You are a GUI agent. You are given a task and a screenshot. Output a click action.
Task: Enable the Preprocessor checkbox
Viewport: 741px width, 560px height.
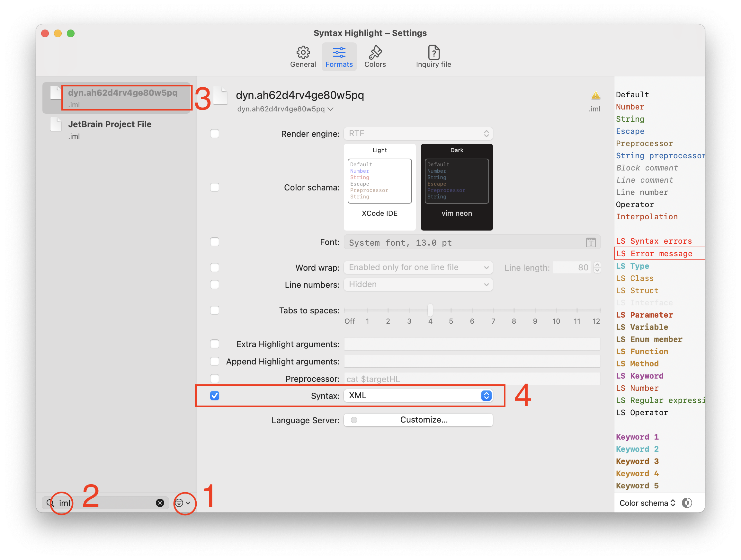click(215, 379)
